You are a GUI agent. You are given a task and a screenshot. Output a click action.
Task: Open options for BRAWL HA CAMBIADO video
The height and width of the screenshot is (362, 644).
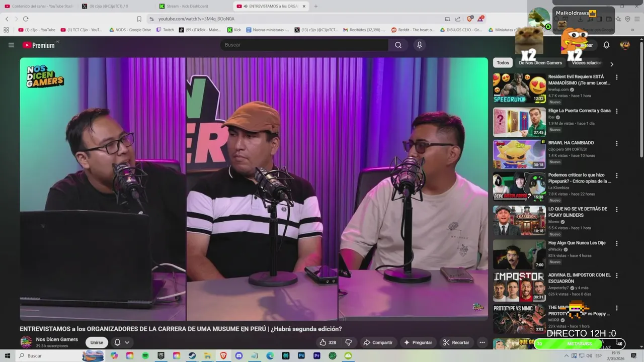pyautogui.click(x=617, y=143)
